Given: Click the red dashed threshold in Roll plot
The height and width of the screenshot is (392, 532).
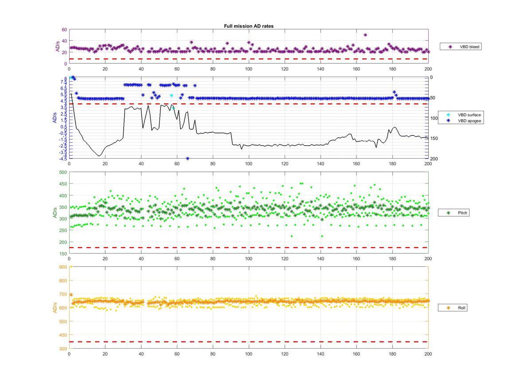Looking at the screenshot, I should (248, 342).
